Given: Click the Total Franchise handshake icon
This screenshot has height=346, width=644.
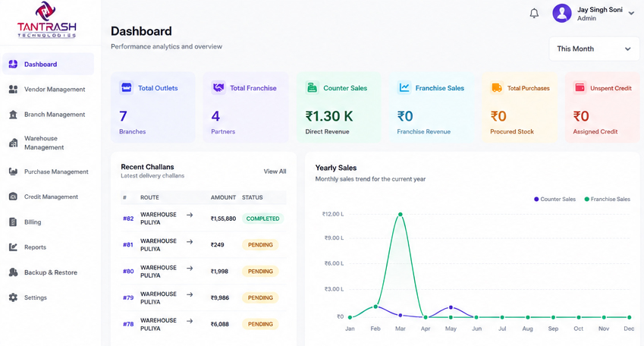Looking at the screenshot, I should pyautogui.click(x=218, y=87).
